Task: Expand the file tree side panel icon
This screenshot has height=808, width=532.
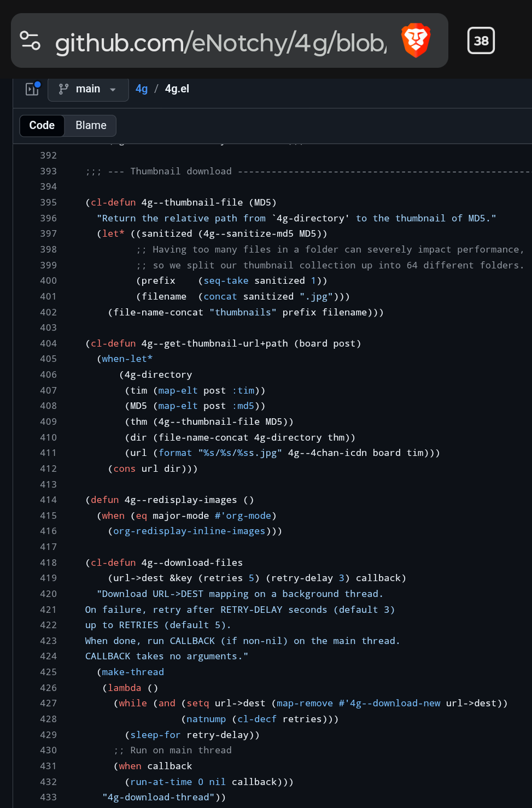Action: point(33,89)
